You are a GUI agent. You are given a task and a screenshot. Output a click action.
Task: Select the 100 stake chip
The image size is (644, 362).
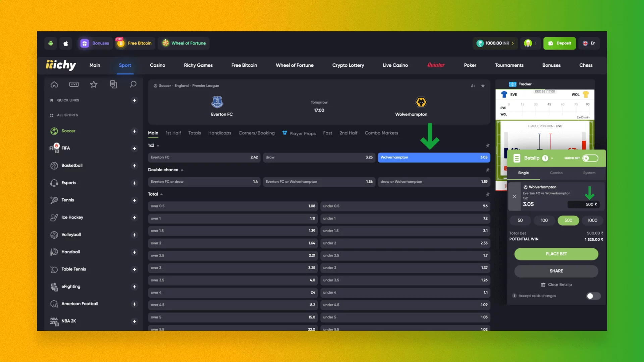[x=544, y=221]
